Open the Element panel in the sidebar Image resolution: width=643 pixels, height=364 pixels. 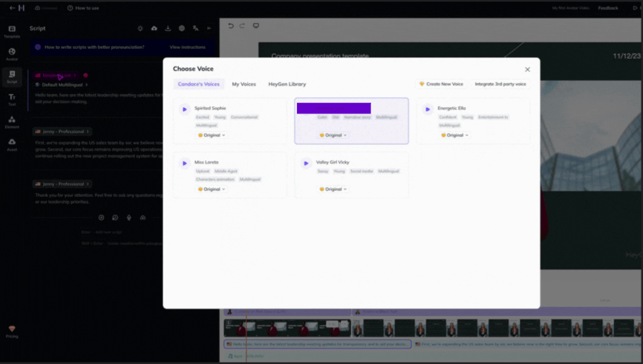pos(12,122)
